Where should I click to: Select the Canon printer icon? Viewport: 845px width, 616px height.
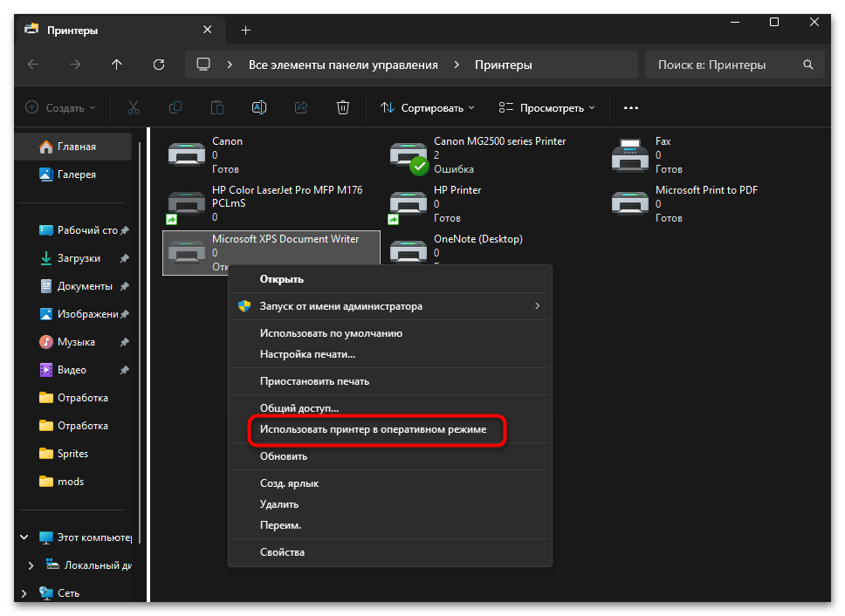[x=187, y=155]
